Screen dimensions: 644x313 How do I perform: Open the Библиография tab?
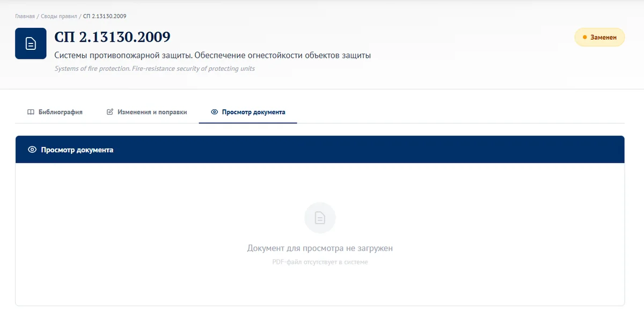coord(55,112)
